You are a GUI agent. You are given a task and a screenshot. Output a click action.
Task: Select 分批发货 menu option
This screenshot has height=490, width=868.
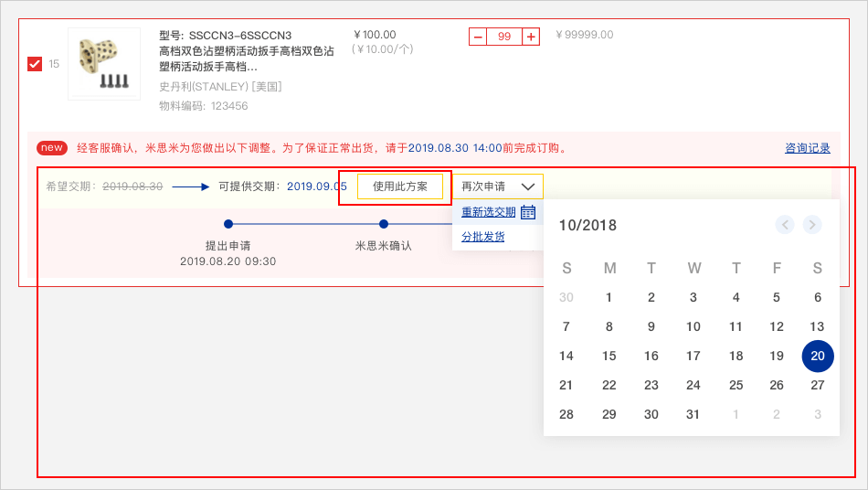tap(482, 237)
